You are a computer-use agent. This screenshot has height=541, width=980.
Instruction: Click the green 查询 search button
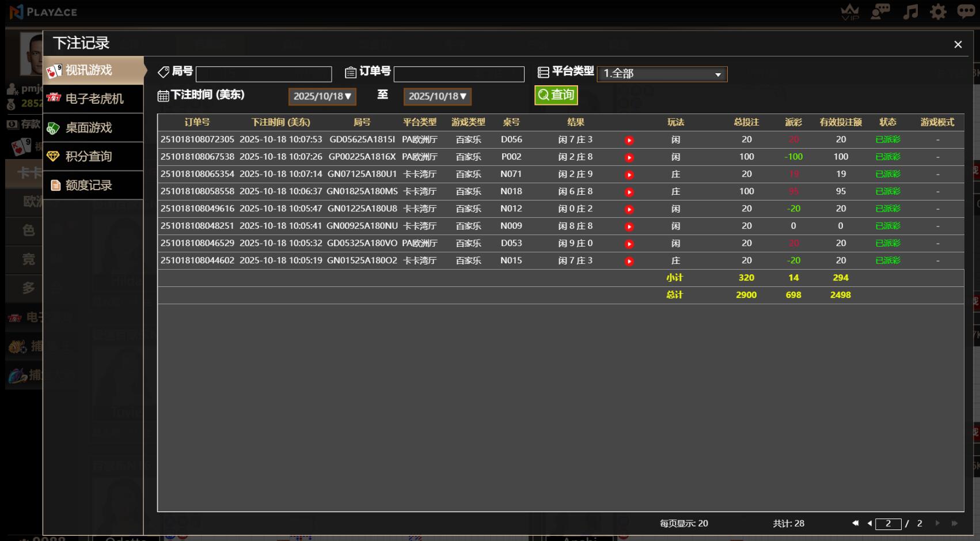pyautogui.click(x=556, y=95)
